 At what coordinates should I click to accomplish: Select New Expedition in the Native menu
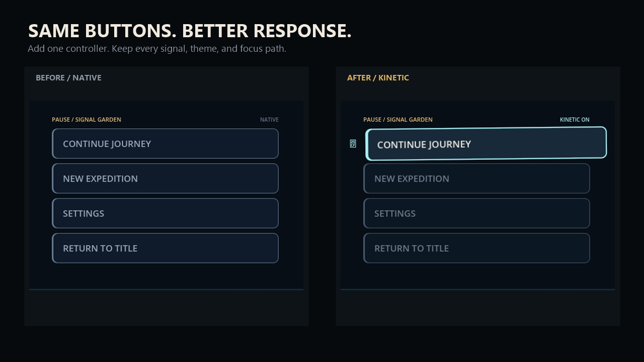pyautogui.click(x=165, y=178)
